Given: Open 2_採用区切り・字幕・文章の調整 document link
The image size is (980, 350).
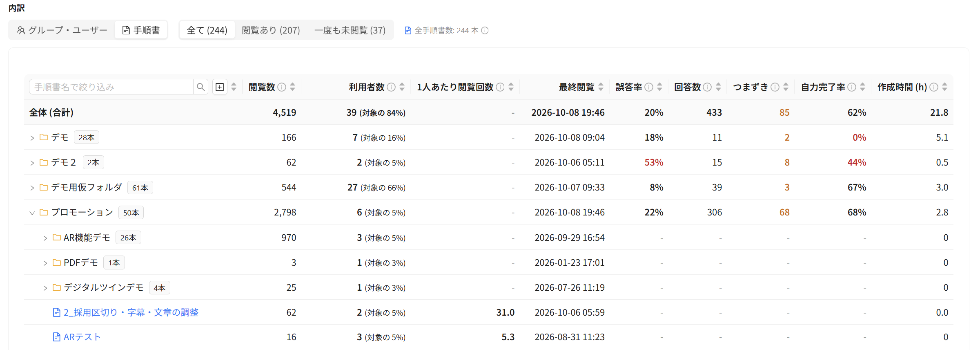Looking at the screenshot, I should [131, 313].
